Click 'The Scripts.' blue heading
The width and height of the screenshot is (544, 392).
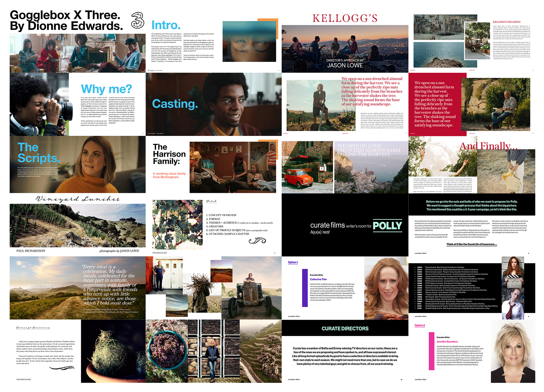pos(39,152)
